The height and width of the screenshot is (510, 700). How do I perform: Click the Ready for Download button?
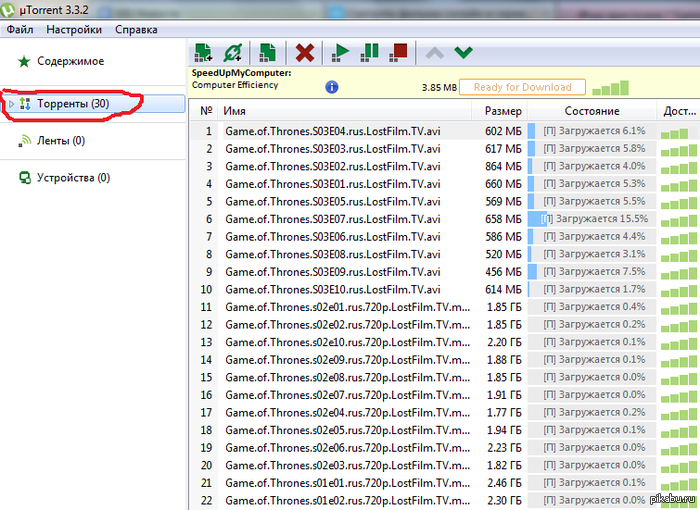pyautogui.click(x=523, y=87)
